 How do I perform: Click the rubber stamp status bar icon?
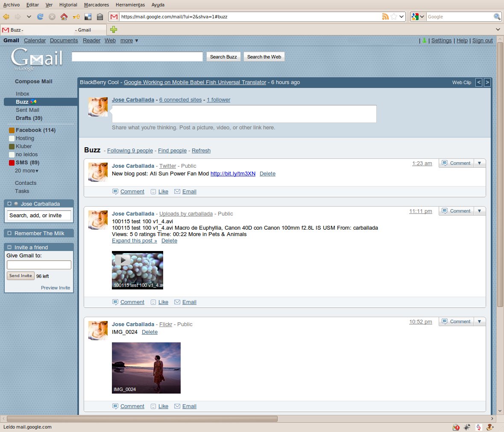point(490,427)
